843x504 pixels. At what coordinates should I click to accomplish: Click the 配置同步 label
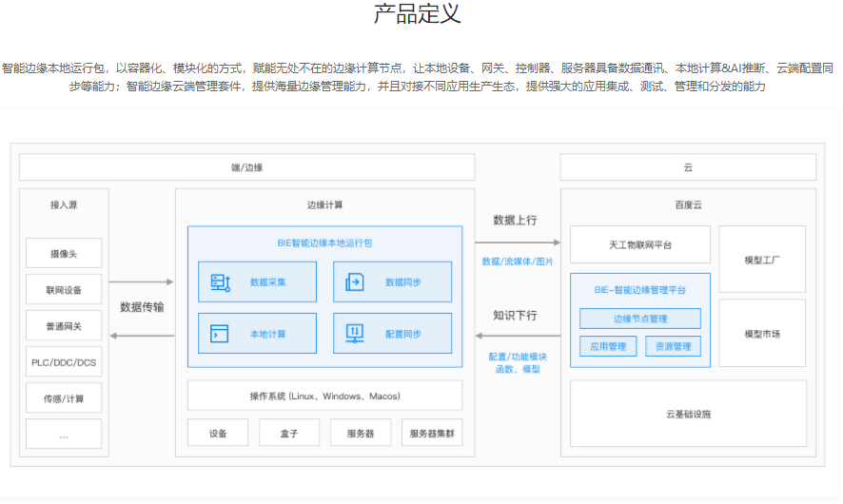point(403,334)
